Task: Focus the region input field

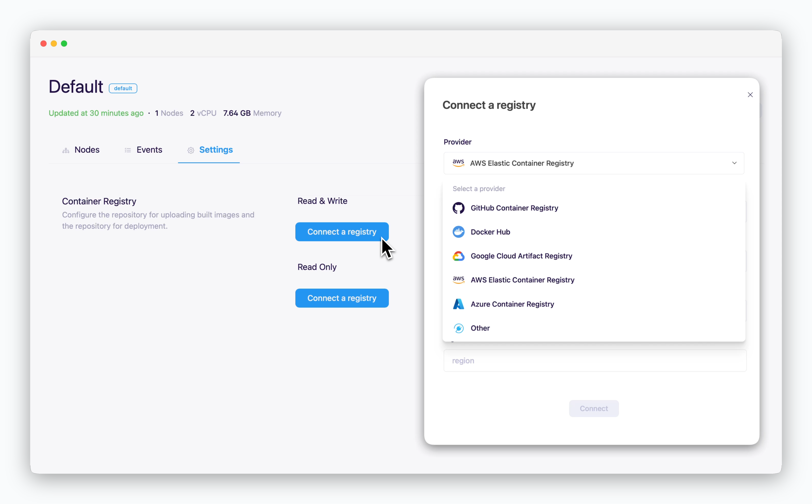Action: pos(595,361)
